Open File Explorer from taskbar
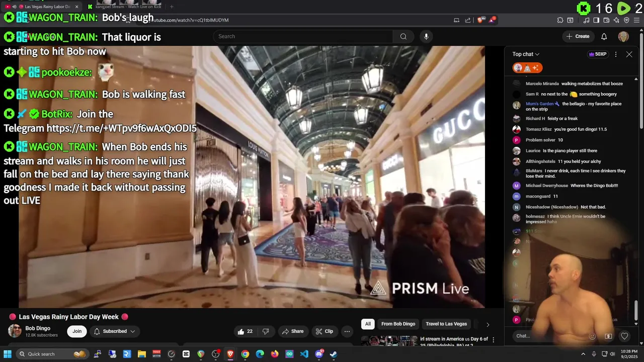The height and width of the screenshot is (362, 644). click(x=142, y=354)
